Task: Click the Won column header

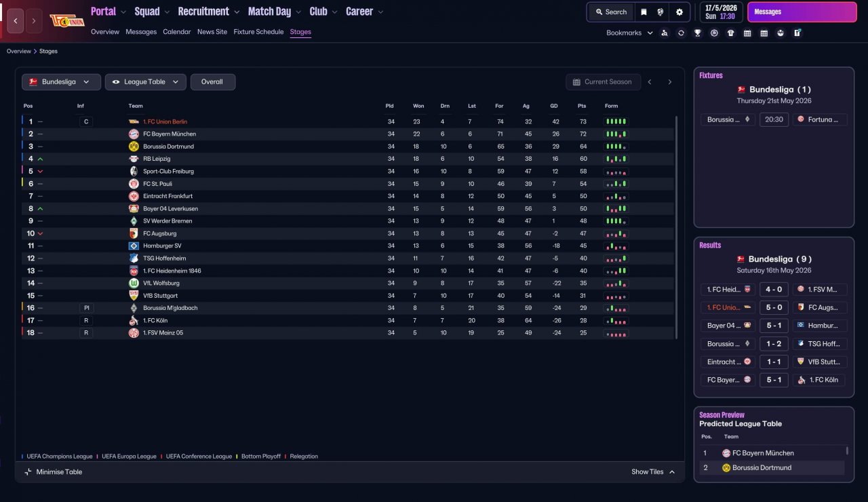Action: (418, 106)
